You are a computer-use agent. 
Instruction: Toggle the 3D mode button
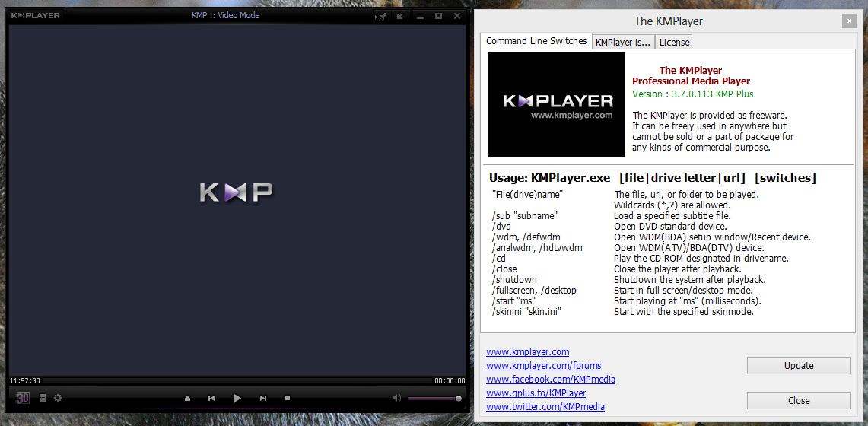(22, 398)
